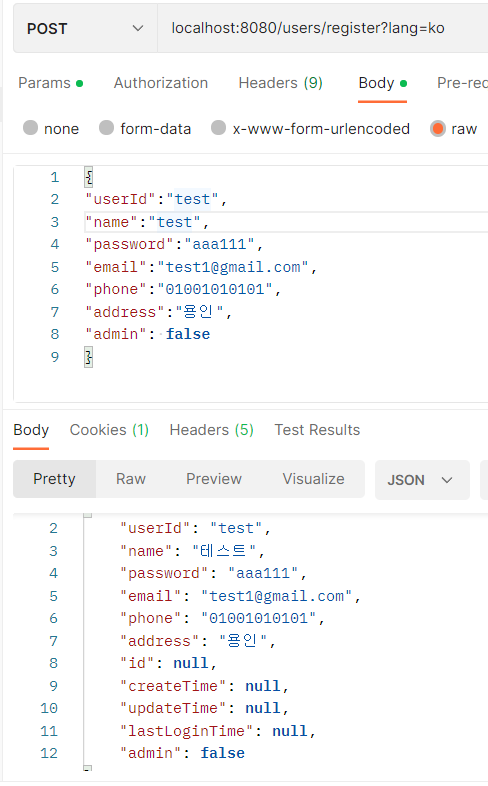
Task: Open the Params request tab
Action: (51, 83)
